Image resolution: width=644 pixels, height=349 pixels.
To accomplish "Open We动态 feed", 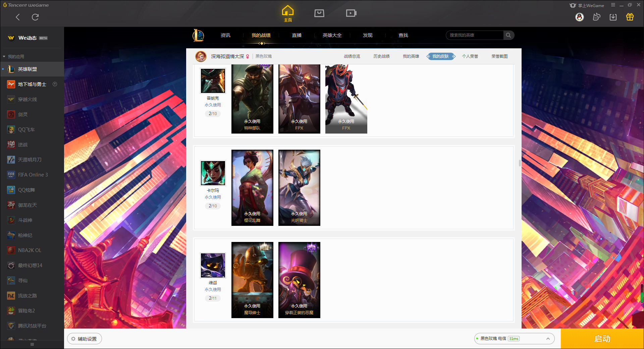I will tap(28, 38).
